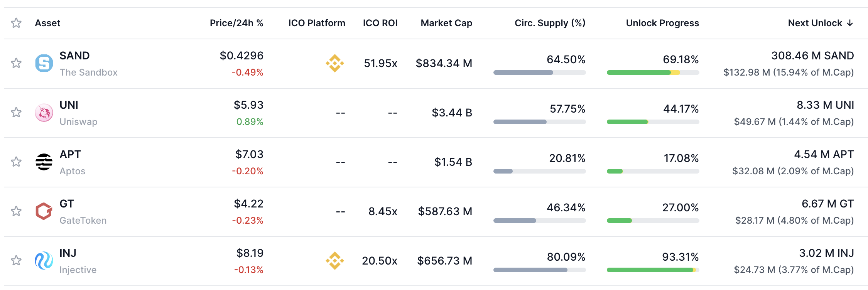The height and width of the screenshot is (290, 868).
Task: Click Binance ICO platform icon for INJ
Action: click(x=335, y=261)
